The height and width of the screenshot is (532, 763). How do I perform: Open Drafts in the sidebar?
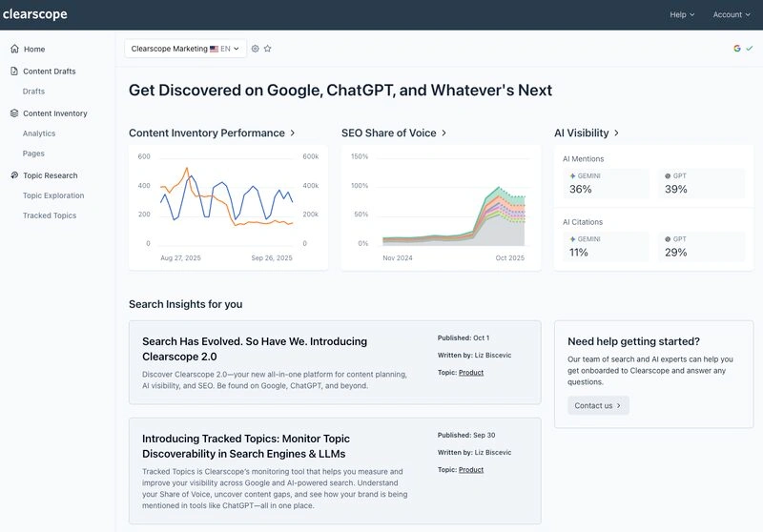(x=33, y=92)
